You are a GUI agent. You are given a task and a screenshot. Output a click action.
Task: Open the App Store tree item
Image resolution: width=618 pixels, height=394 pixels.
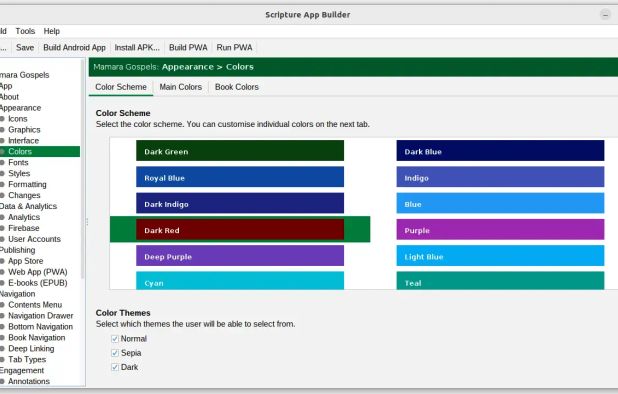coord(26,261)
